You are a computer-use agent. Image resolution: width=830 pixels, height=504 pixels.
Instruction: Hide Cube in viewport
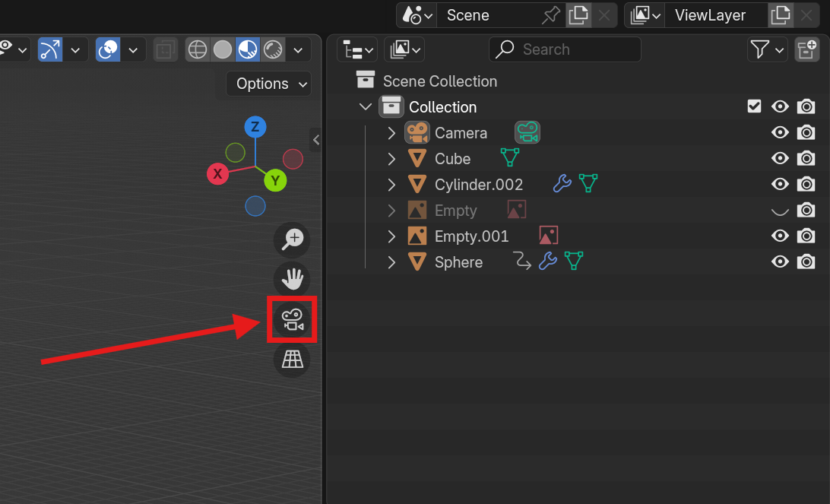point(780,158)
